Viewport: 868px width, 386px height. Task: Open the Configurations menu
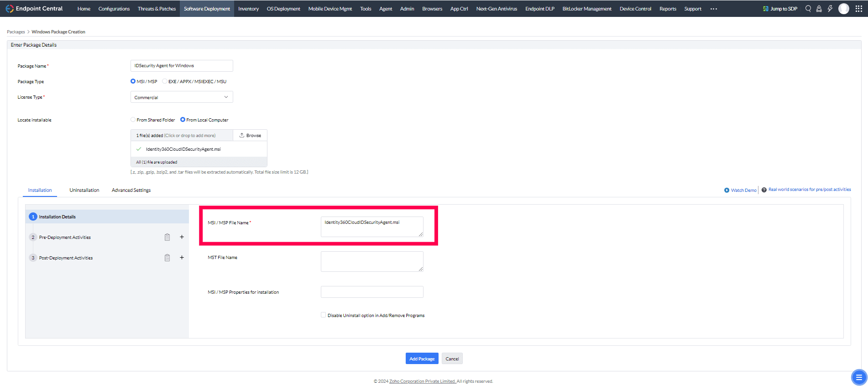click(114, 9)
